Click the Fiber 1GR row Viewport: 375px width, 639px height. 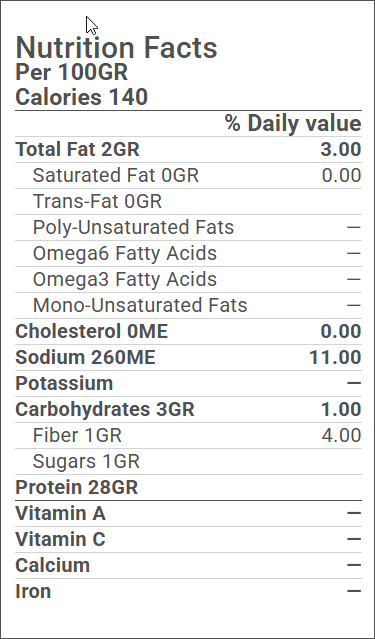point(188,436)
